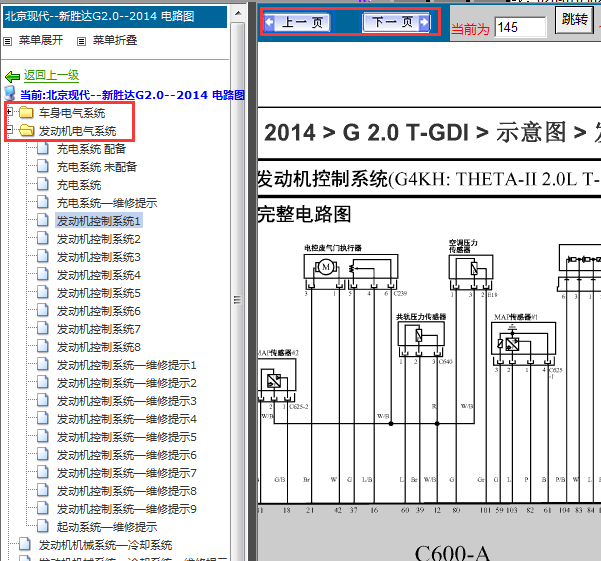Open 发动机控制系统—维修提示5

pos(126,437)
